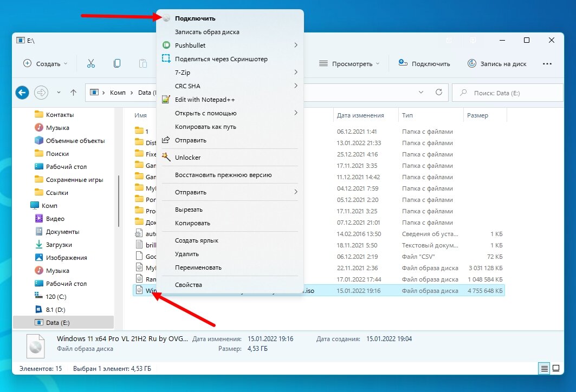Click Сохраненные игры in sidebar
The width and height of the screenshot is (576, 392).
point(69,179)
